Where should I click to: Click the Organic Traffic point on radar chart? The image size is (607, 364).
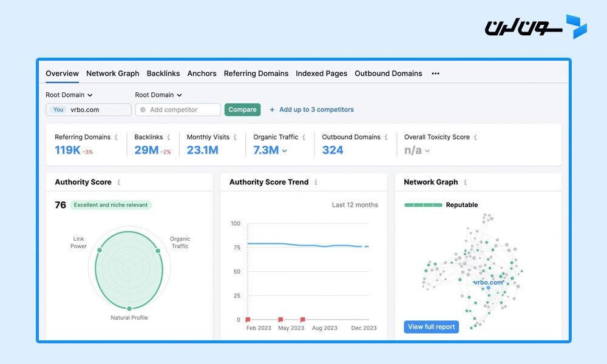[x=158, y=251]
